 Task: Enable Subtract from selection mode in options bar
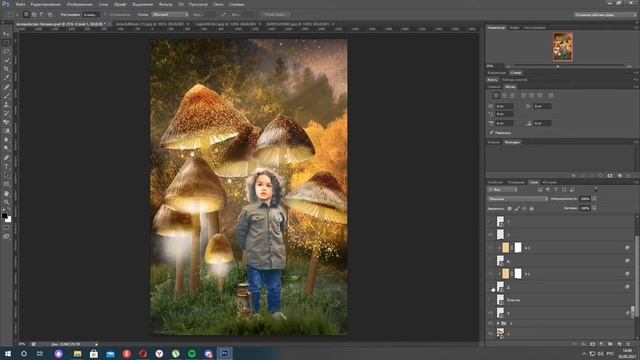[42, 14]
